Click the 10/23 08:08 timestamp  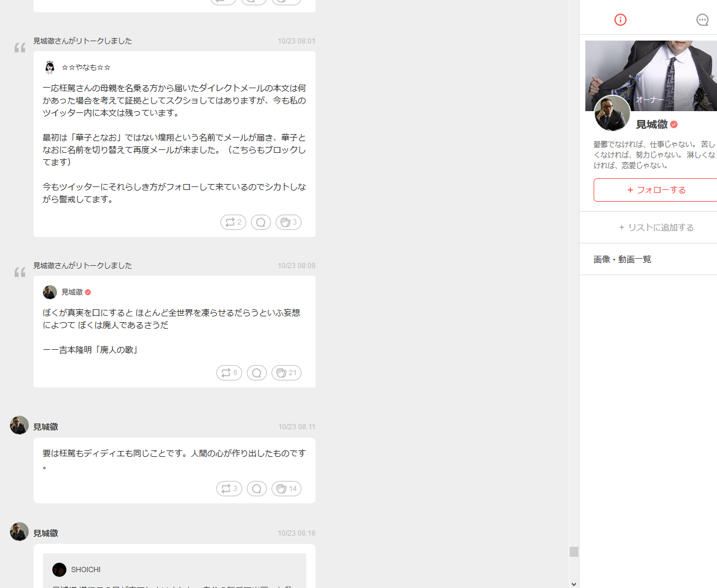point(297,266)
